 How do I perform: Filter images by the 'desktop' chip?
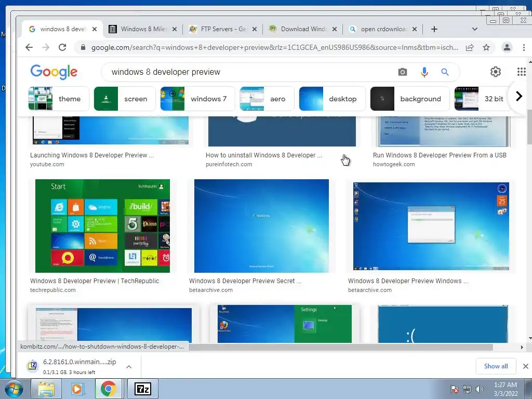pyautogui.click(x=332, y=99)
